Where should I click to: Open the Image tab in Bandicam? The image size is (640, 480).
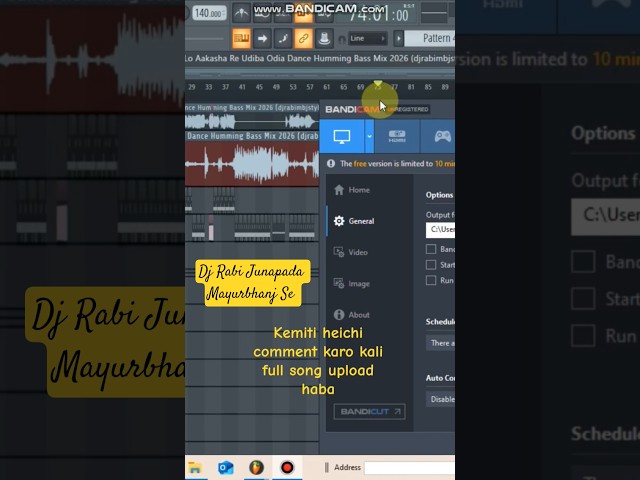tap(369, 284)
